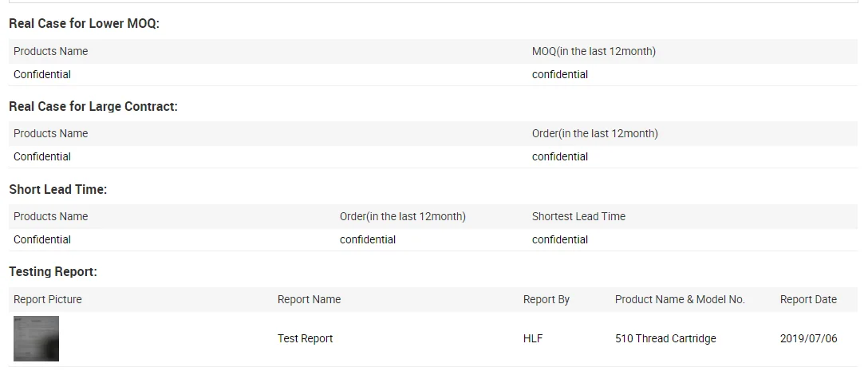The image size is (868, 379).
Task: Click 'confidential' value under Shortest Lead Time
Action: click(560, 239)
